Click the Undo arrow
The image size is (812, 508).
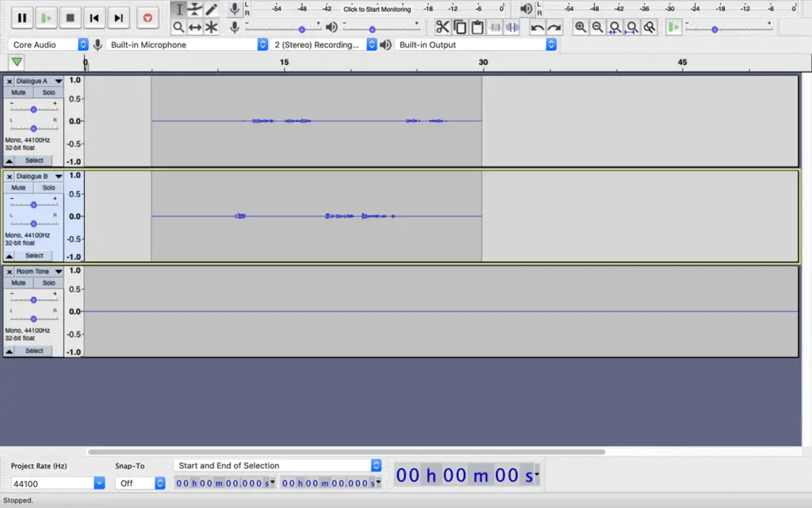(537, 27)
